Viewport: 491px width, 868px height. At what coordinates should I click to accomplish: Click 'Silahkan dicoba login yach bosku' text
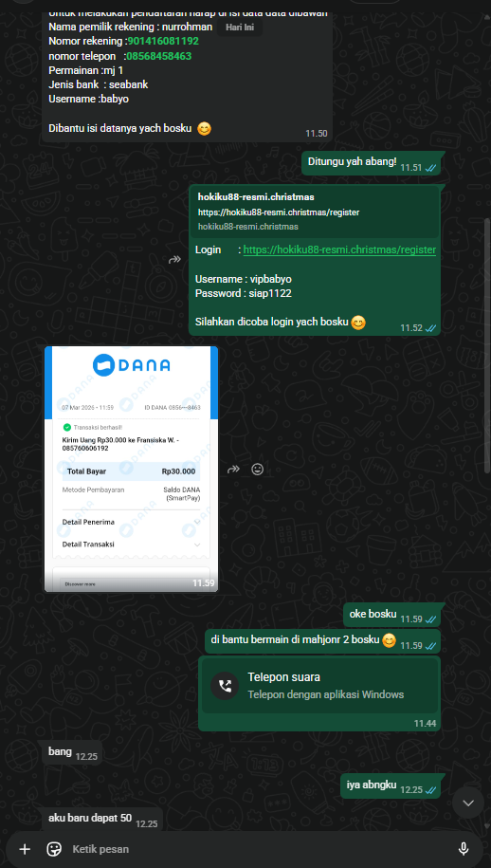click(x=271, y=322)
